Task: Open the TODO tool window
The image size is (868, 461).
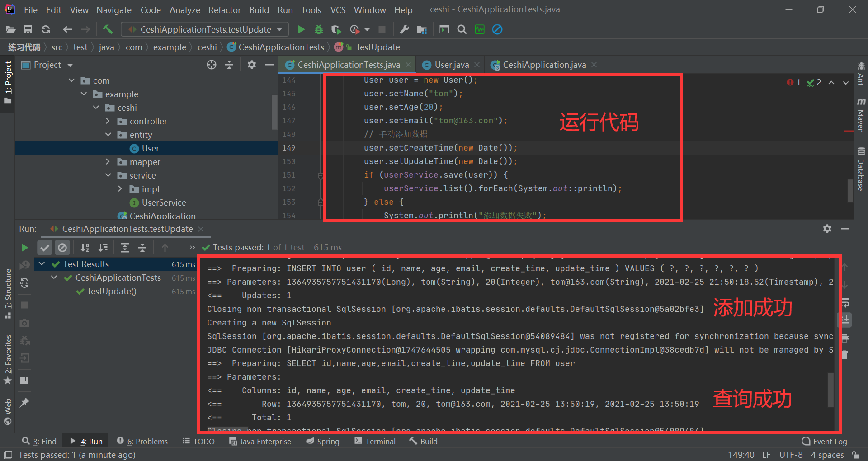Action: 198,441
